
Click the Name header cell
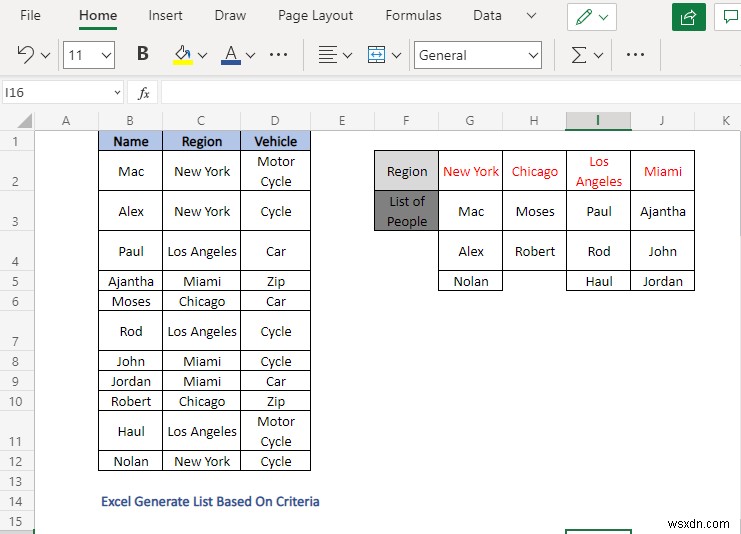pos(130,141)
